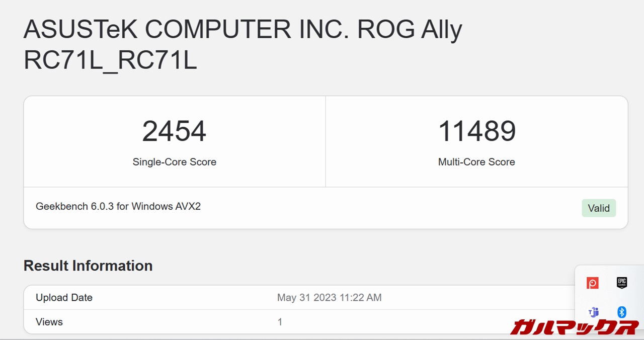
Task: Click the Result Information heading
Action: click(88, 266)
